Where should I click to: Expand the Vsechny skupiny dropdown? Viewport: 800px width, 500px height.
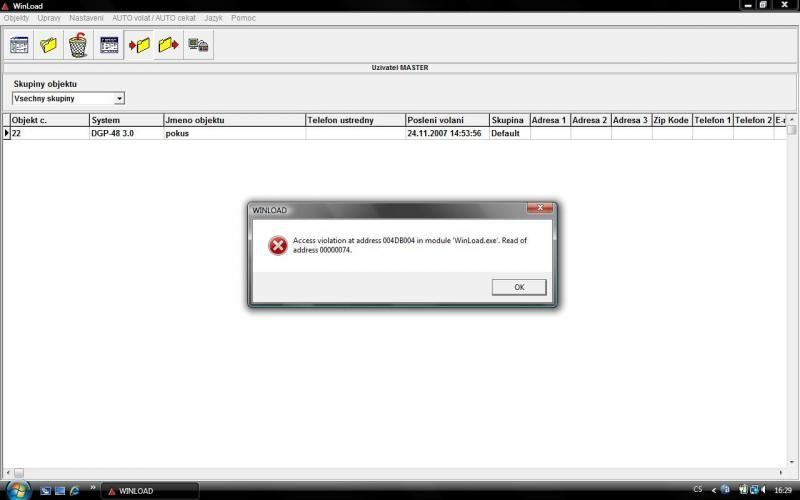(119, 99)
